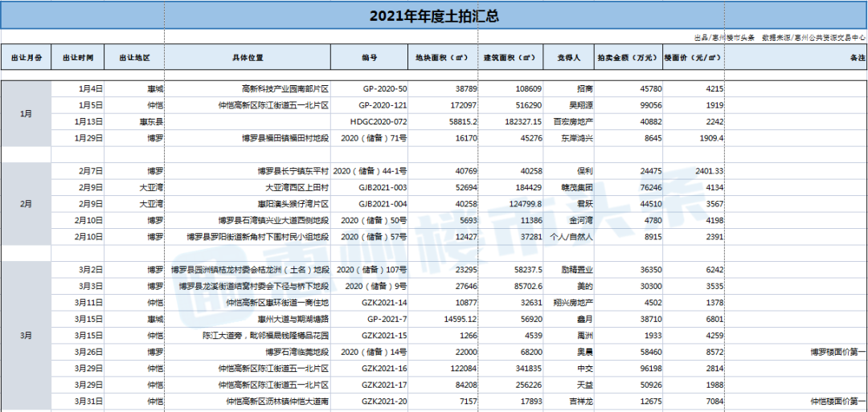Viewport: 868px width, 412px height.
Task: Select cell 博罗县石湾镇兴业大道西侧地段
Action: (248, 221)
